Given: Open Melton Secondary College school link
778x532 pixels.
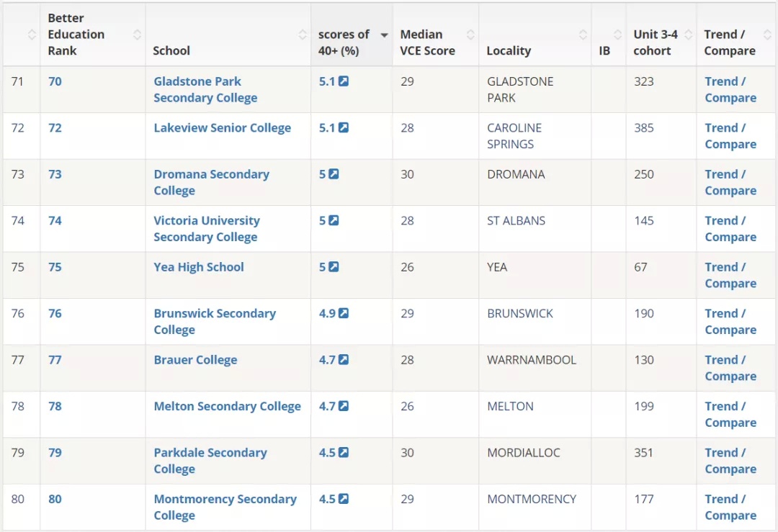Looking at the screenshot, I should (x=227, y=406).
